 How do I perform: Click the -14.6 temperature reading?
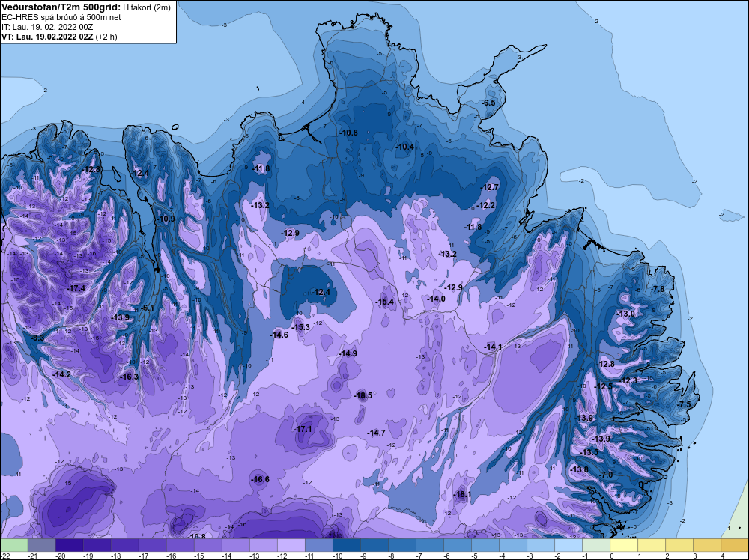tap(279, 335)
